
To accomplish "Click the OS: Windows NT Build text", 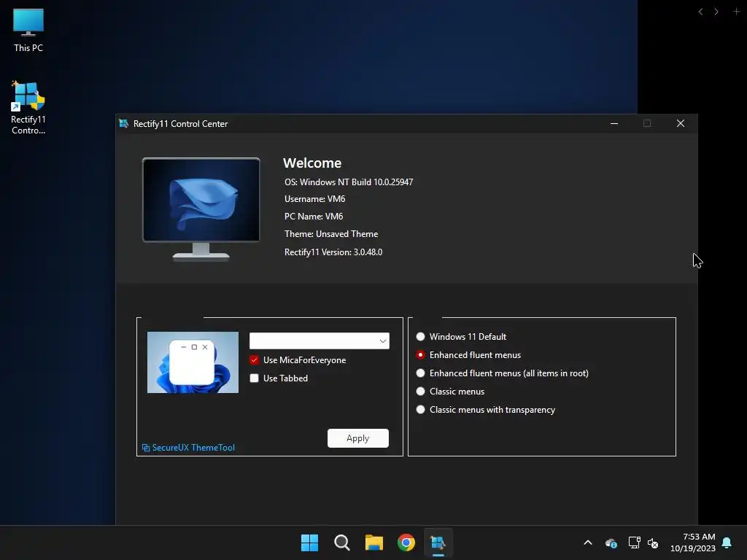I will tap(349, 182).
